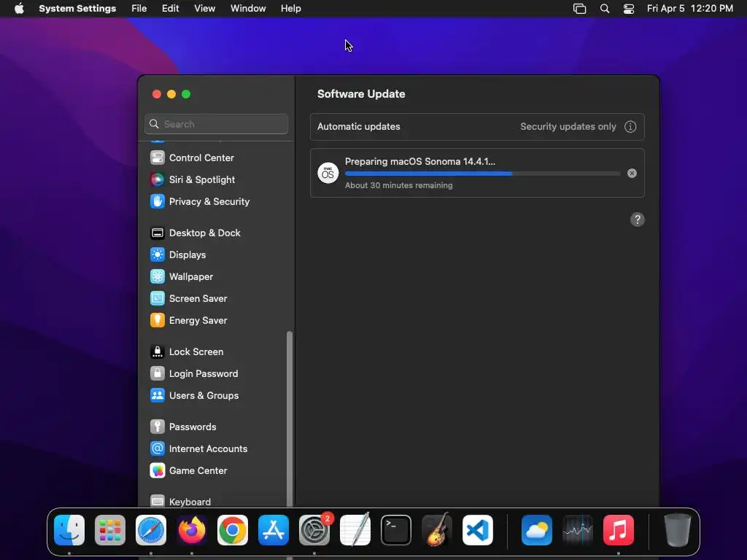This screenshot has height=560, width=747.
Task: Click the date and time in menu bar
Action: [690, 9]
